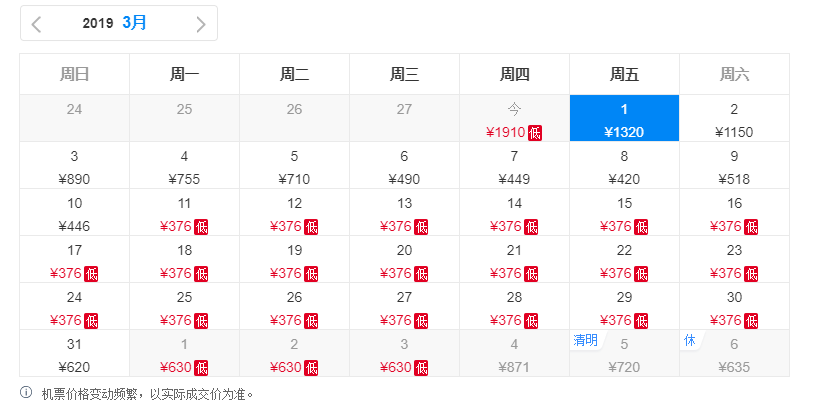This screenshot has width=815, height=412.
Task: Click the 周六 column header
Action: pyautogui.click(x=734, y=74)
